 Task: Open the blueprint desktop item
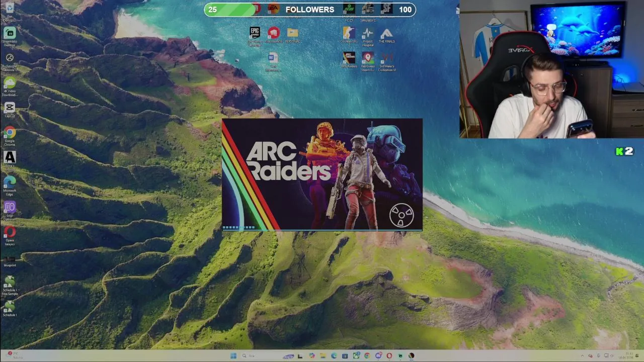pos(10,261)
